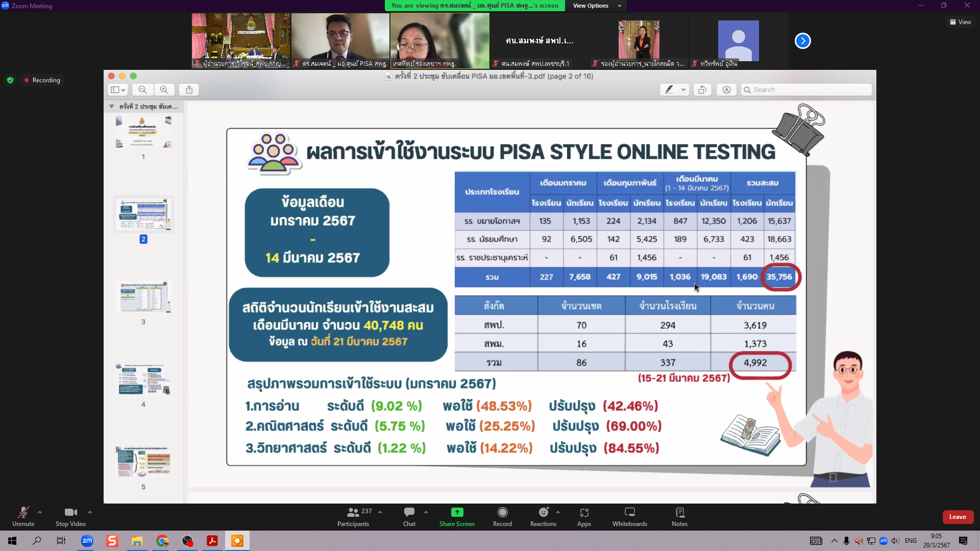Open page 3 thumbnail in sidebar
The image size is (980, 551).
[143, 297]
